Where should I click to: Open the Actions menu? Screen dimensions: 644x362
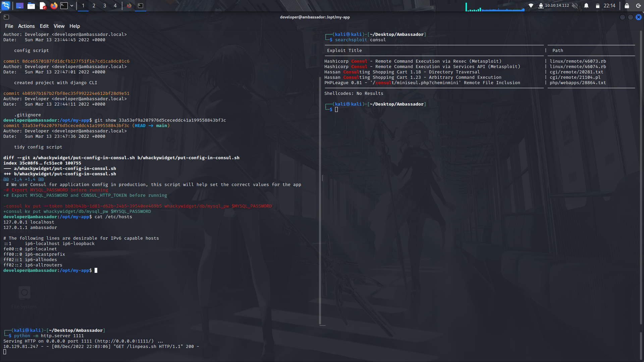click(x=26, y=26)
